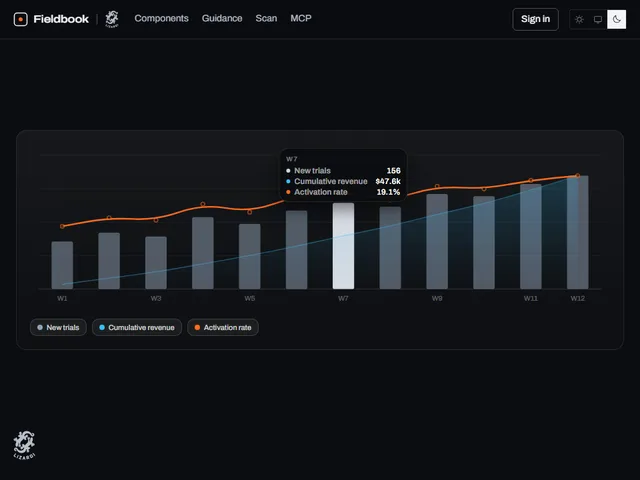Viewport: 640px width, 480px height.
Task: Click the W12 bar in chart
Action: [x=578, y=232]
